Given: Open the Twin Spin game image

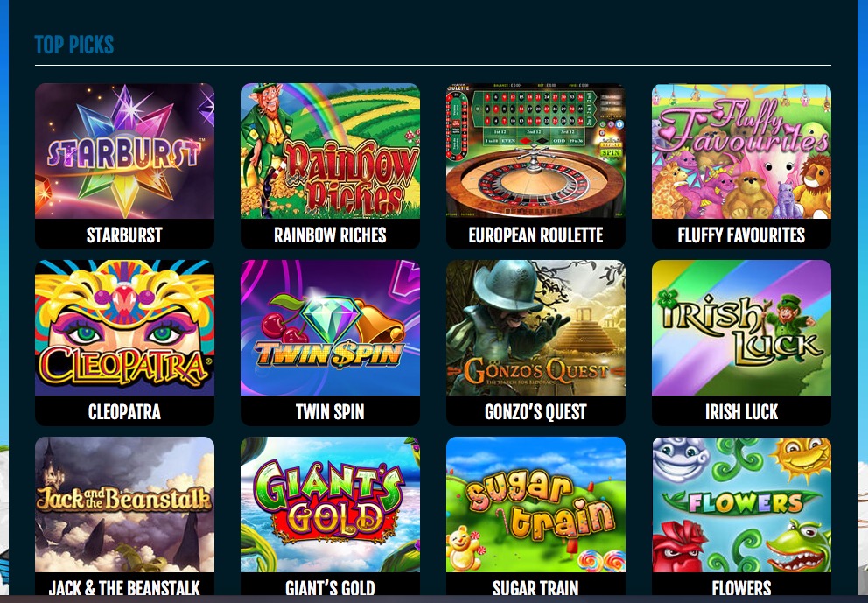Looking at the screenshot, I should (330, 328).
